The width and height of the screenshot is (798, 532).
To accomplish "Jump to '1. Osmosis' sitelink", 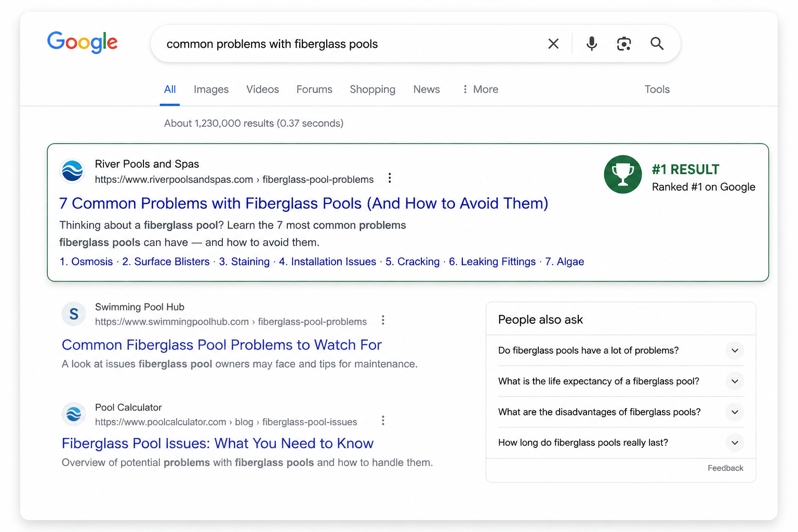I will [86, 261].
